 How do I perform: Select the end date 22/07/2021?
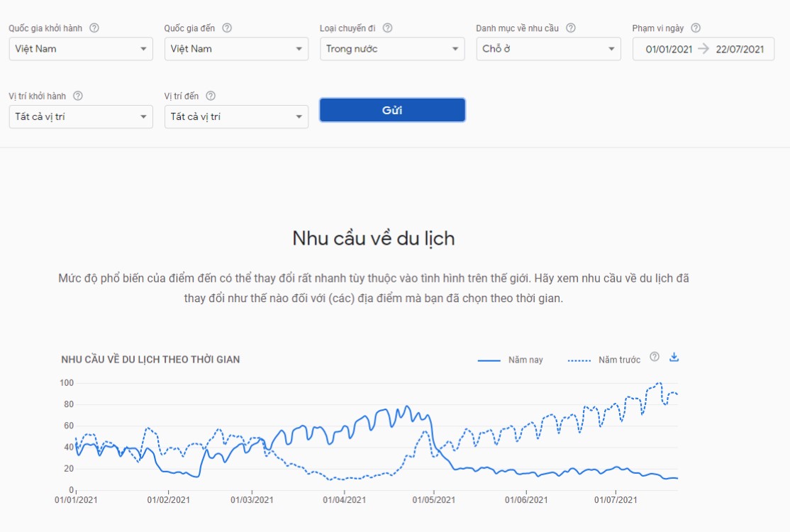click(740, 50)
